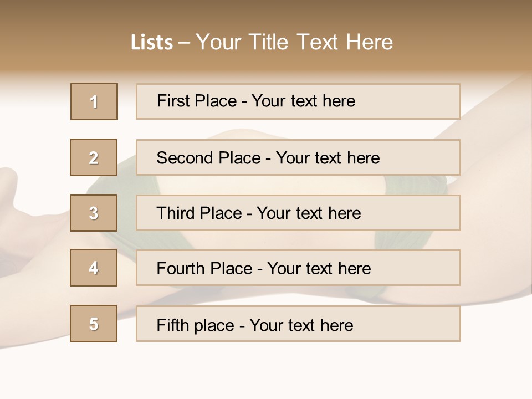Click the bold word "Lists" in the title

click(151, 43)
